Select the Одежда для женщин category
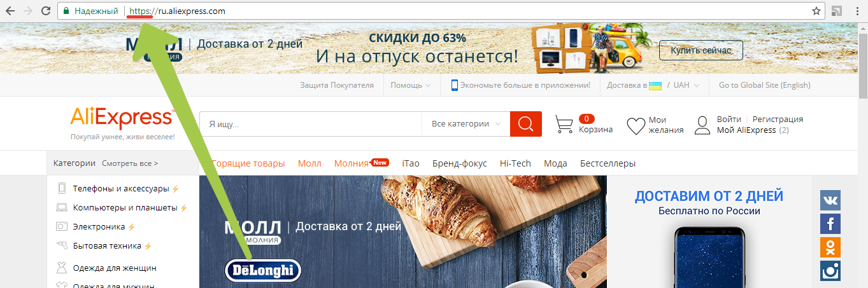 tap(115, 268)
